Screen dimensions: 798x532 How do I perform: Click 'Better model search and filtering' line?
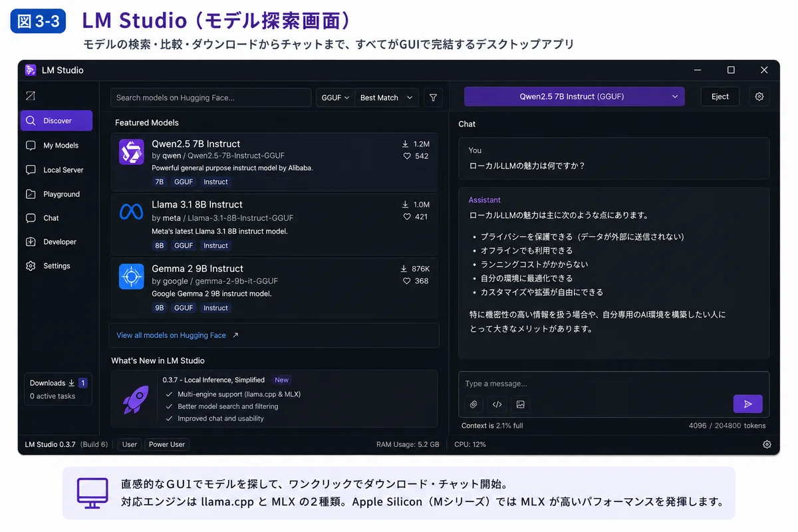[228, 406]
